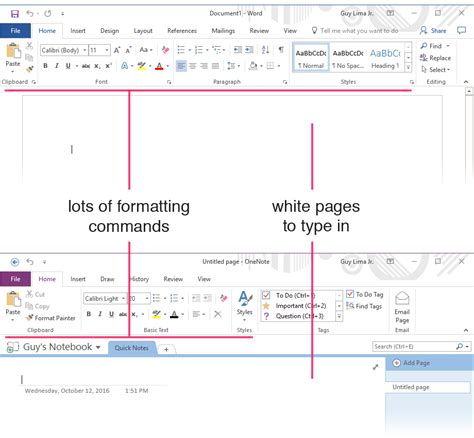Viewport: 474px width, 438px height.
Task: Click Share button in Word
Action: [x=433, y=31]
